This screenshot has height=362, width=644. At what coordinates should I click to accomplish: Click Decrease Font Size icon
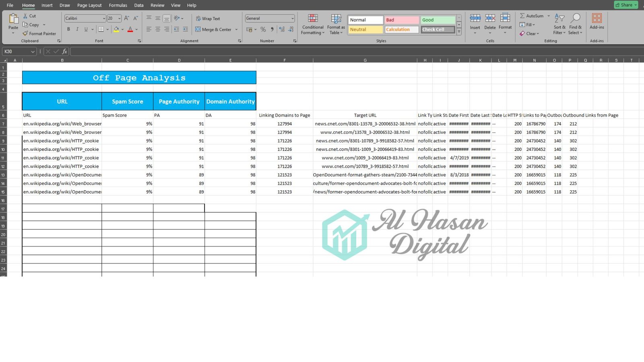point(136,18)
